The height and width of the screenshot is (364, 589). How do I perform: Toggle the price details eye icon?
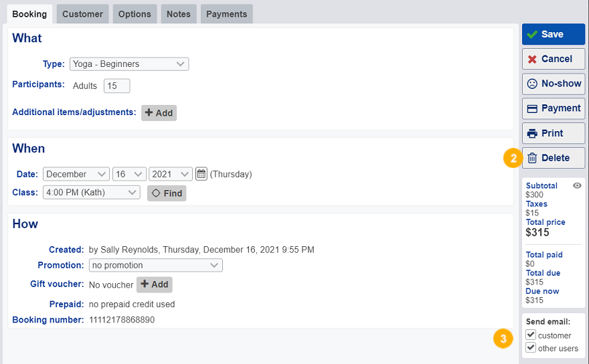pos(577,185)
